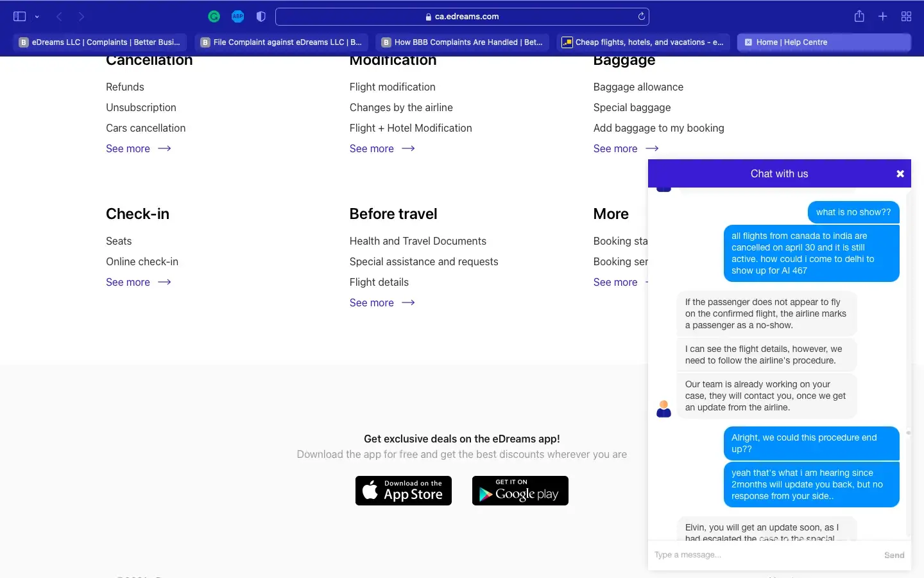924x578 pixels.
Task: Show tab overview grid icon
Action: click(906, 17)
